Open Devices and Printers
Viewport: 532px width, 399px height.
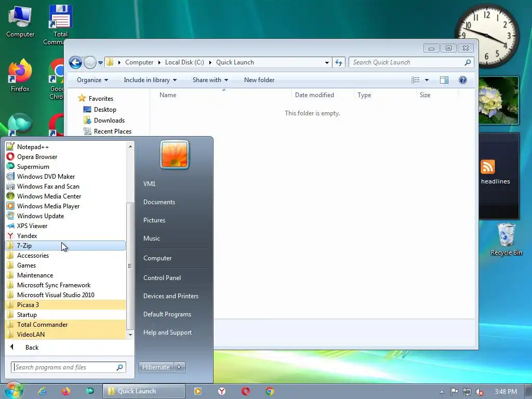click(x=170, y=296)
